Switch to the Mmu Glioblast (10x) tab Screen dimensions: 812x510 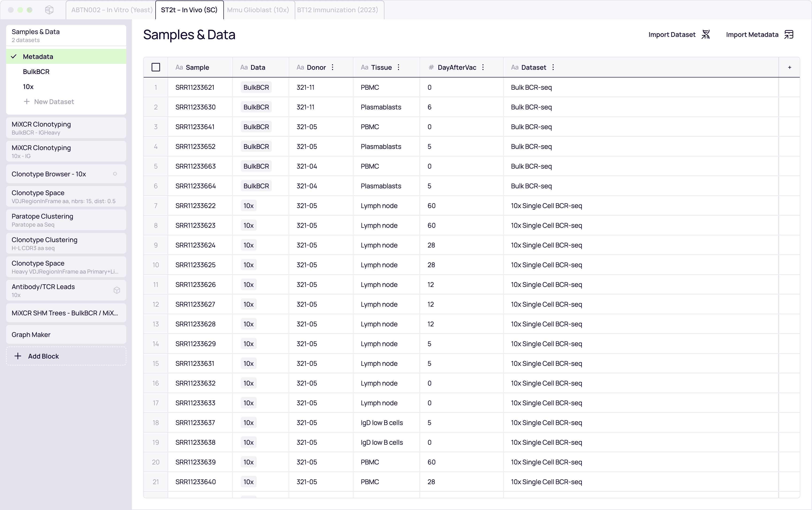pos(258,10)
